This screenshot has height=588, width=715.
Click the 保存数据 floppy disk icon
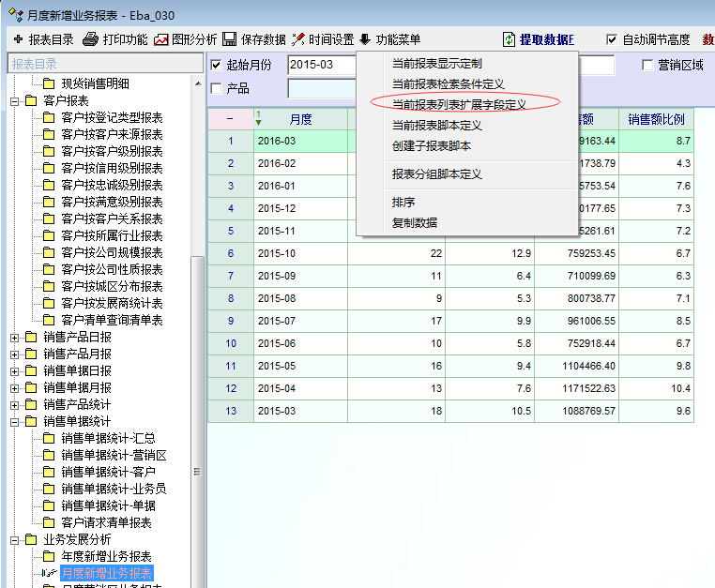click(230, 39)
